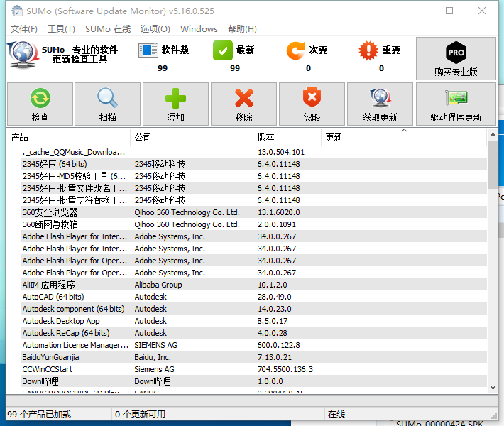Click the green 检查 check icon
The image size is (504, 426).
(x=40, y=98)
